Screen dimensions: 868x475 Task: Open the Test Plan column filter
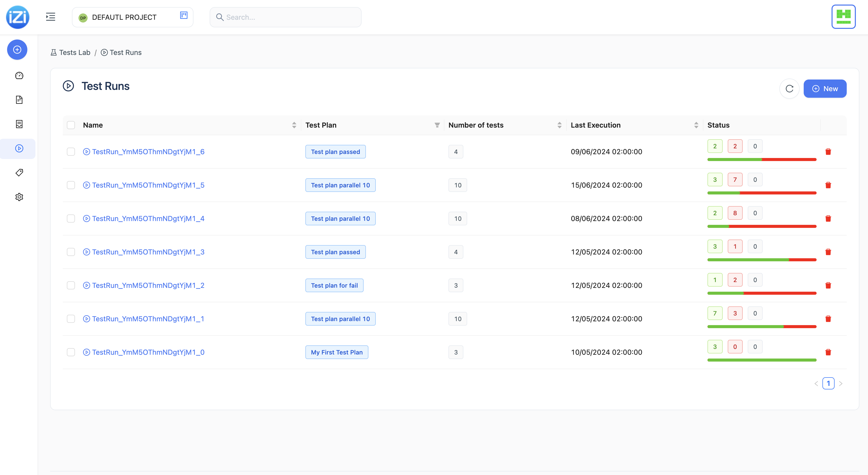point(437,125)
